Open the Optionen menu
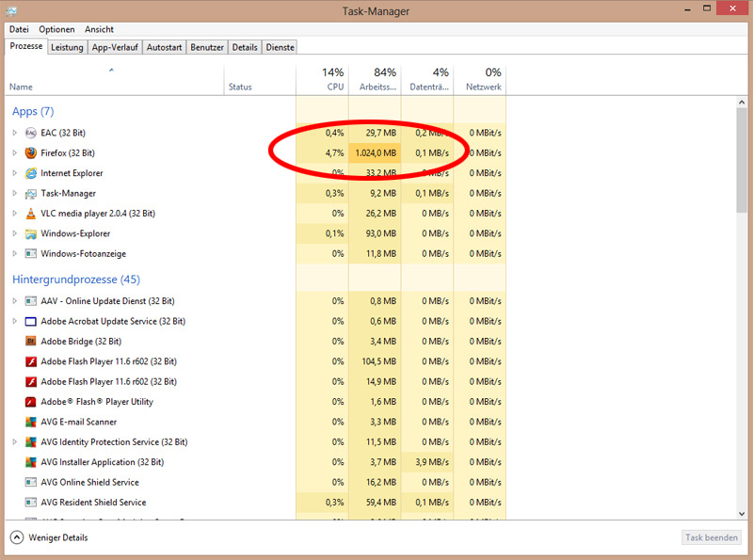Viewport: 753px width, 560px height. (56, 29)
